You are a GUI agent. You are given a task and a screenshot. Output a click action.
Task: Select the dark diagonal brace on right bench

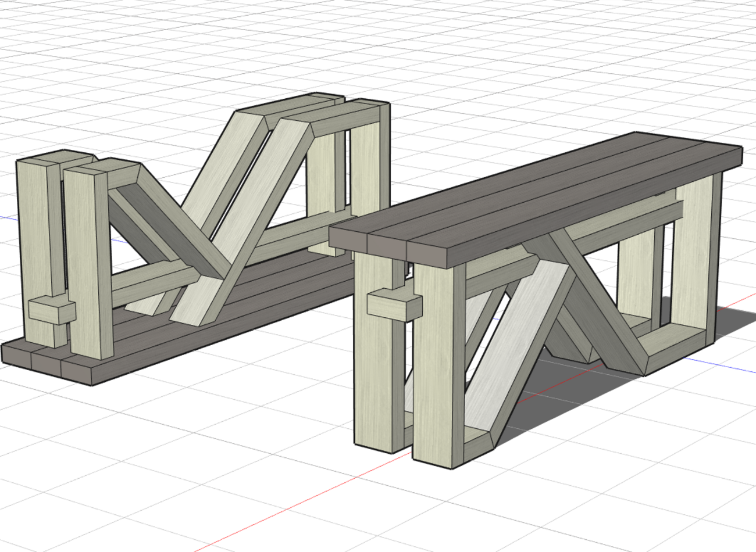599,314
